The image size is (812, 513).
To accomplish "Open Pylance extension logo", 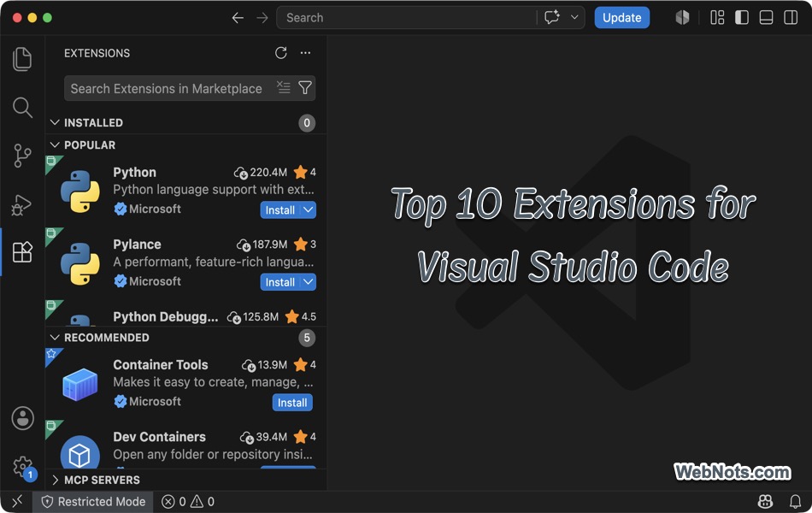I will coord(80,263).
